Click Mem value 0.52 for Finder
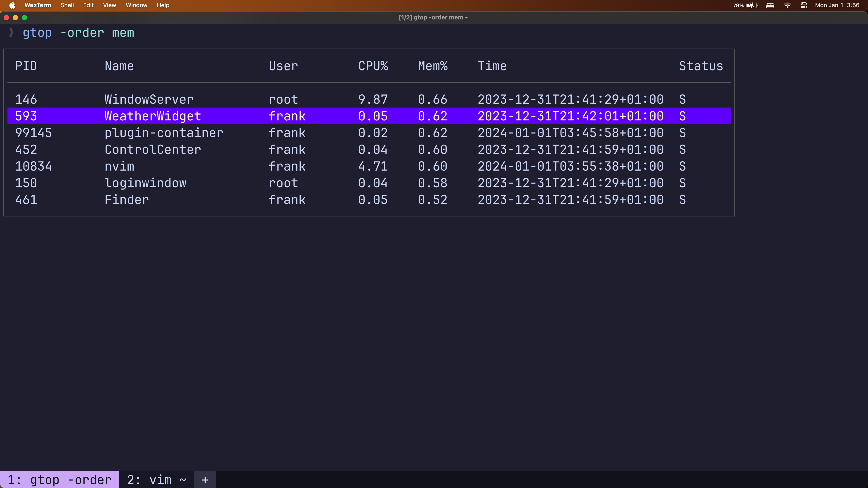Viewport: 868px width, 488px height. (433, 200)
